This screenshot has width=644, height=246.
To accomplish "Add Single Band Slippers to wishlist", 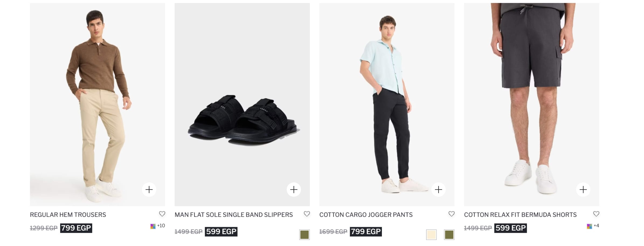I will coord(307,214).
